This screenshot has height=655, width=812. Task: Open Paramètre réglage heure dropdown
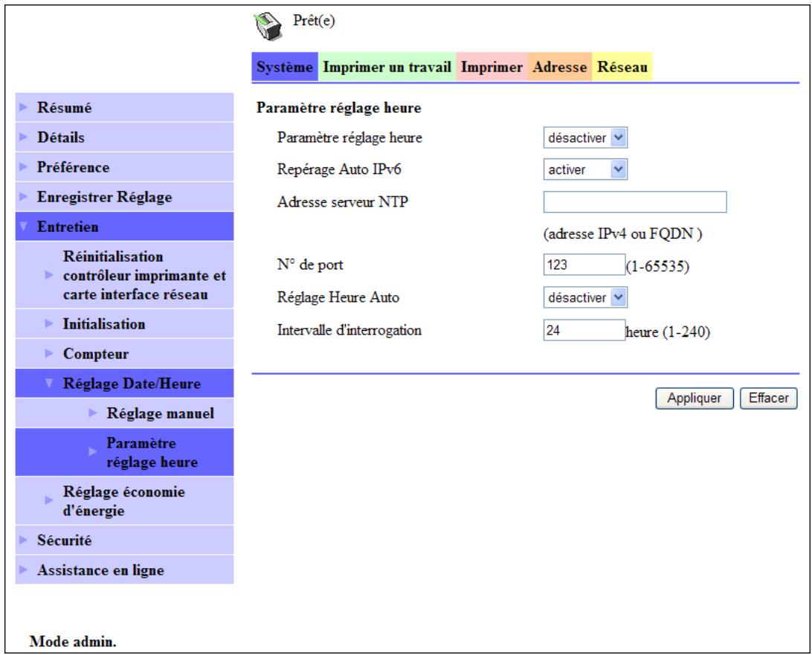click(585, 138)
